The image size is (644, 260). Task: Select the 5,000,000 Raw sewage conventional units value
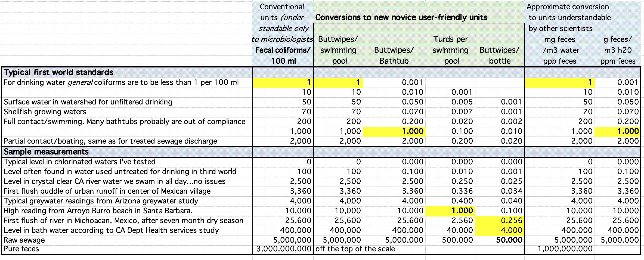[x=292, y=240]
